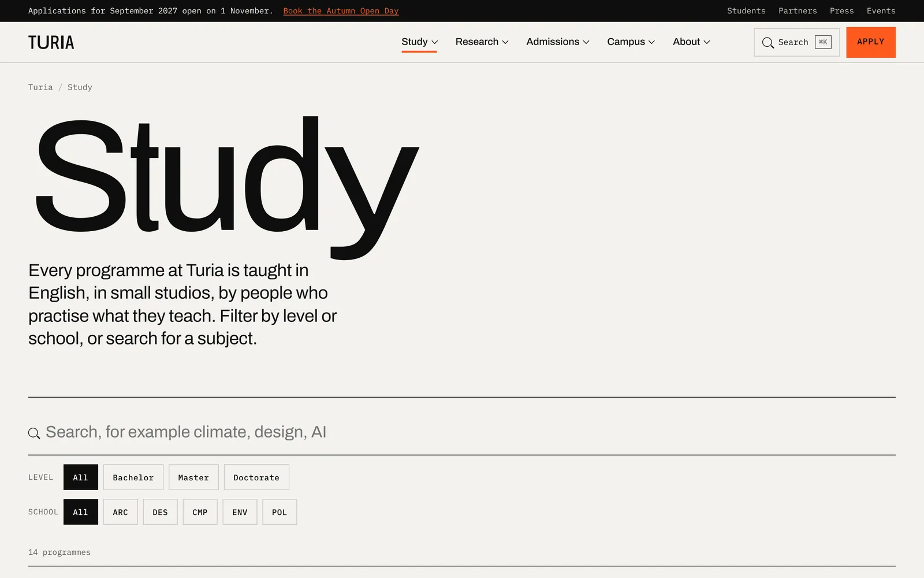Click the 14 programmes count text
Viewport: 924px width, 578px height.
pos(59,553)
